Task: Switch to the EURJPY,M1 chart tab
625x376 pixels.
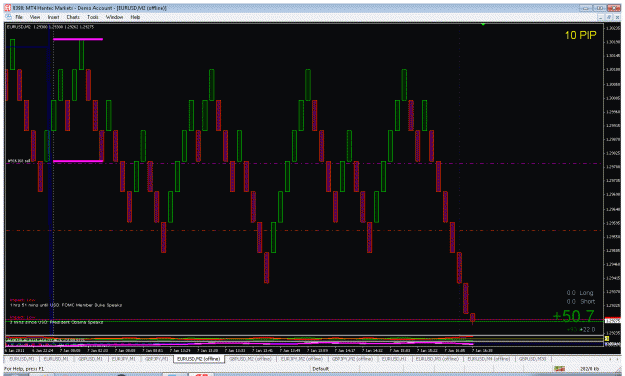Action: click(123, 359)
